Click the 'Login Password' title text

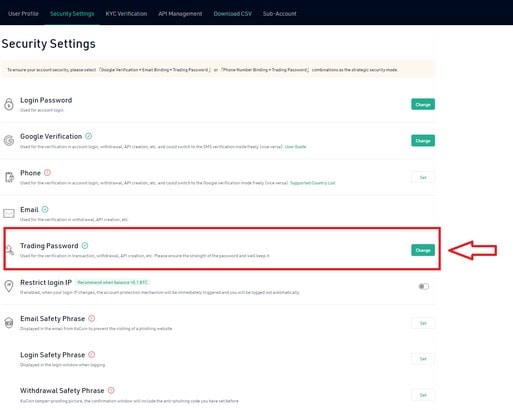point(46,100)
